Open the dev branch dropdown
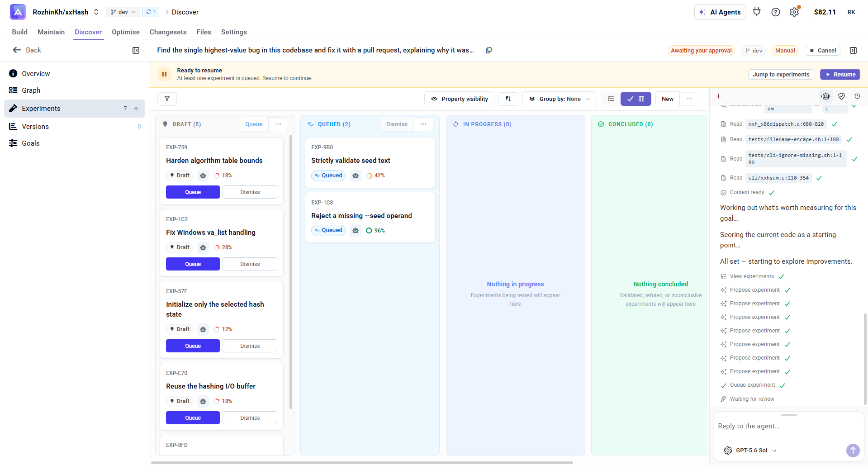The image size is (868, 465). (x=123, y=12)
